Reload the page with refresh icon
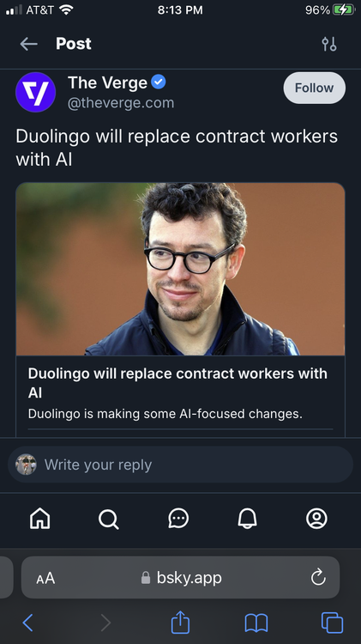Viewport: 361px width, 644px height. click(x=318, y=578)
